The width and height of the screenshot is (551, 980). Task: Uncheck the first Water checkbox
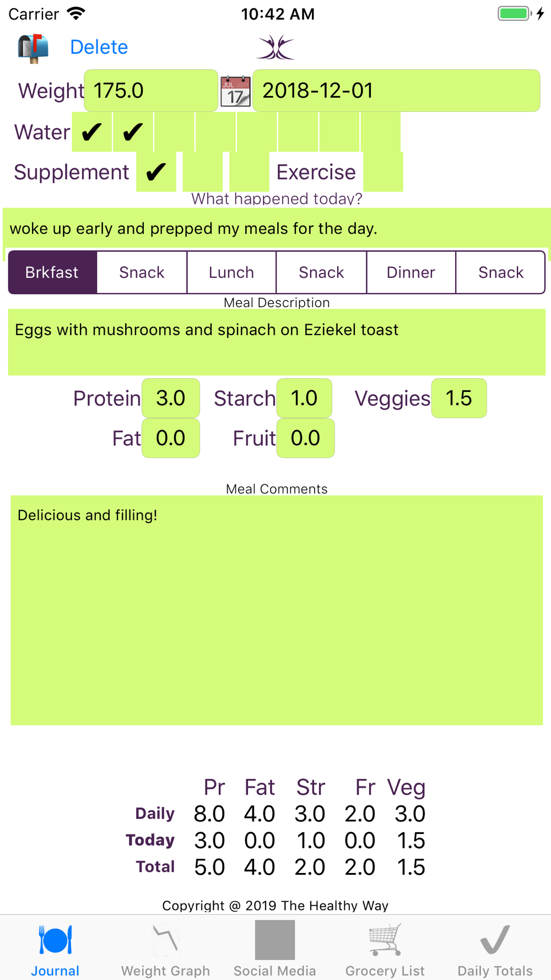click(x=91, y=132)
